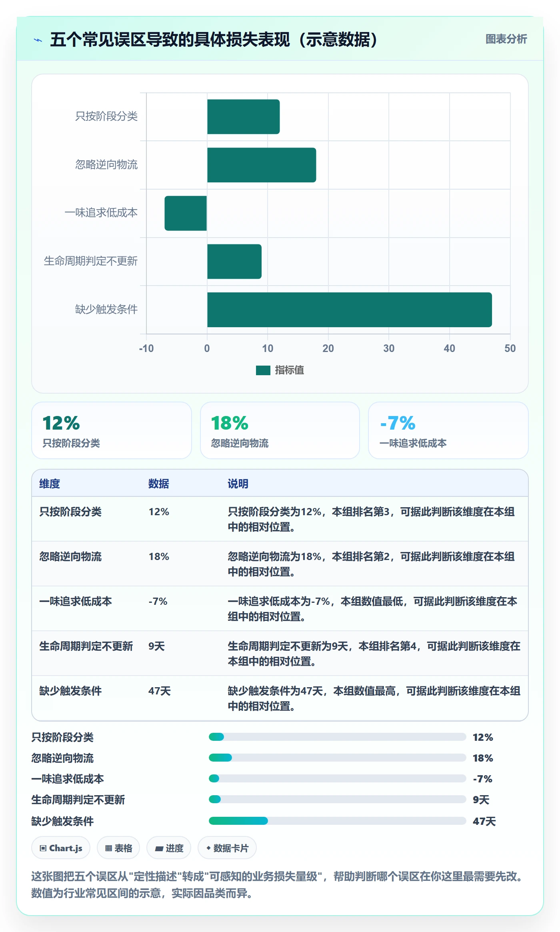560x932 pixels.
Task: Open the 12% 只按阶段分类 stat card
Action: tap(112, 430)
